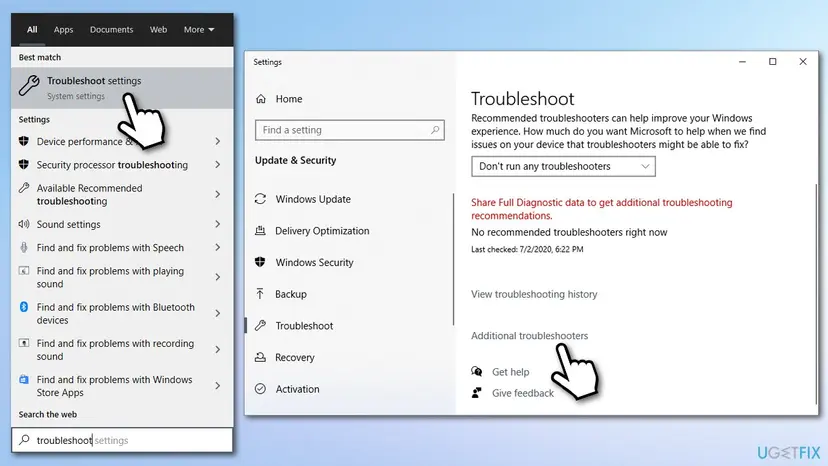Expand arrow for Available Recommended troubleshooting

[x=218, y=194]
